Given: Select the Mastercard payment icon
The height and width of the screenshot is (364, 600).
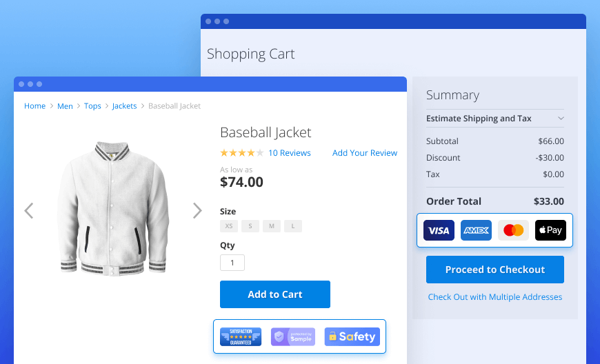Looking at the screenshot, I should [x=513, y=230].
